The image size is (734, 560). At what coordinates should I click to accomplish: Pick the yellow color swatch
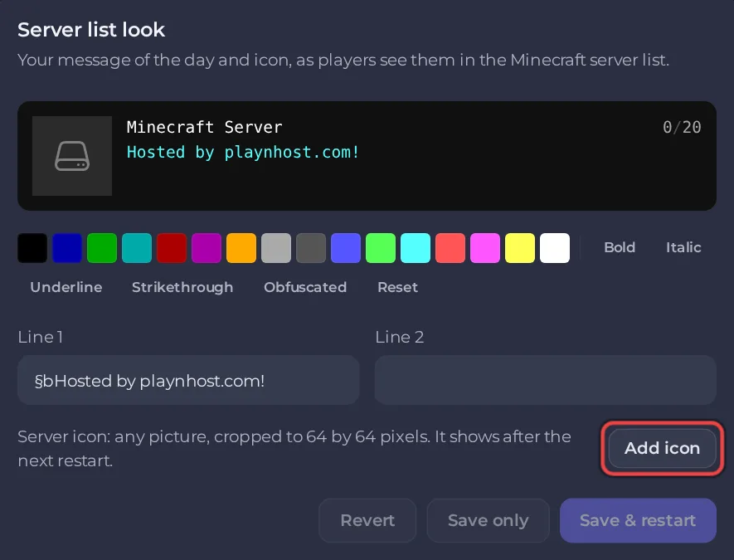(x=520, y=248)
